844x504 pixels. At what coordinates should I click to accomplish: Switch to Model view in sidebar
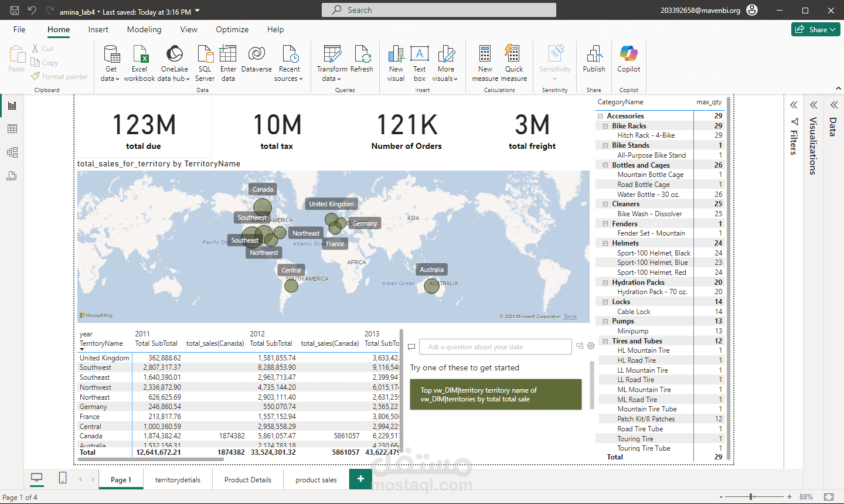12,152
